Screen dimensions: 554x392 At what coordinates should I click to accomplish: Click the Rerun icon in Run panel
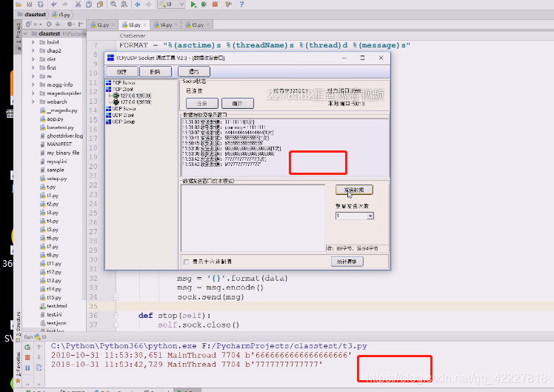point(27,348)
